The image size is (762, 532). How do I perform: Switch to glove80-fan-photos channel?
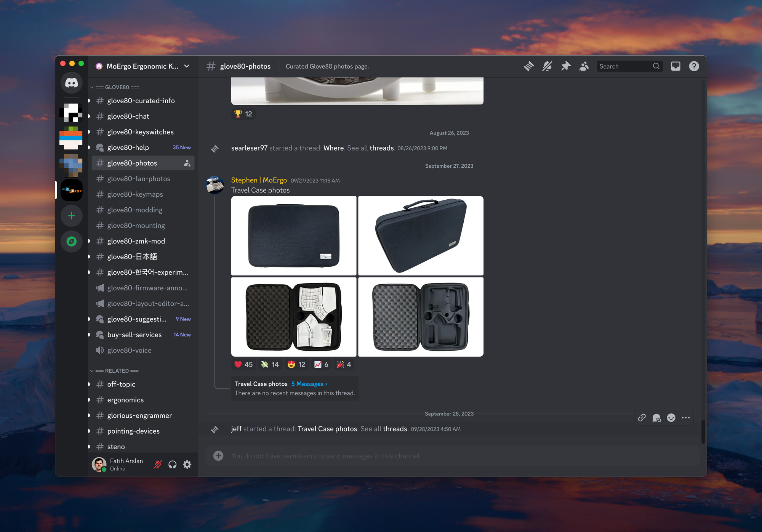[x=139, y=179]
